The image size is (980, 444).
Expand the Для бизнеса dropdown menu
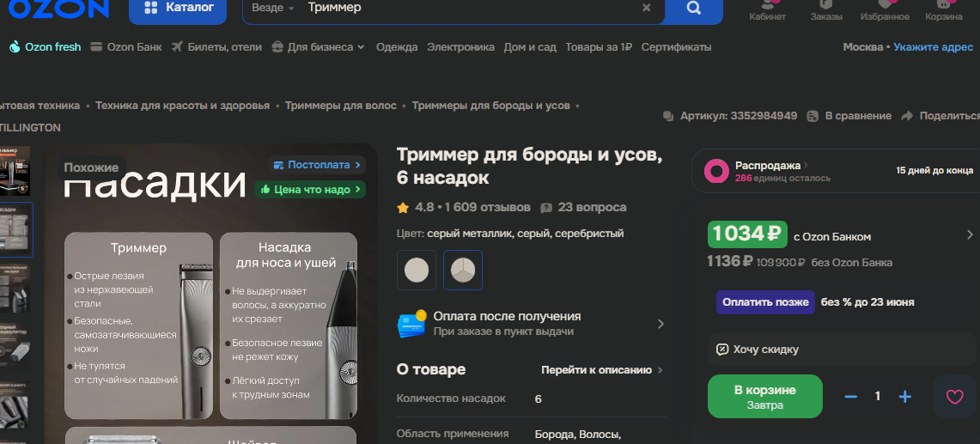pos(318,47)
